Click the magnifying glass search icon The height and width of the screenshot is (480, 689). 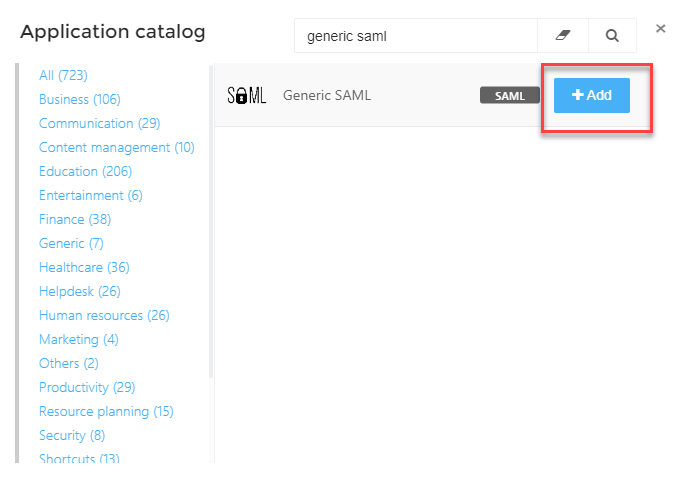612,36
